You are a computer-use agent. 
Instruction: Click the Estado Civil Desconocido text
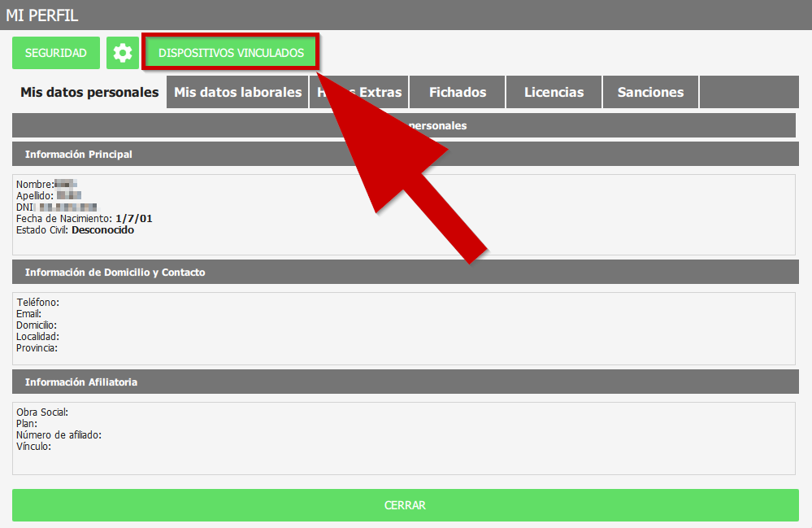(x=102, y=230)
